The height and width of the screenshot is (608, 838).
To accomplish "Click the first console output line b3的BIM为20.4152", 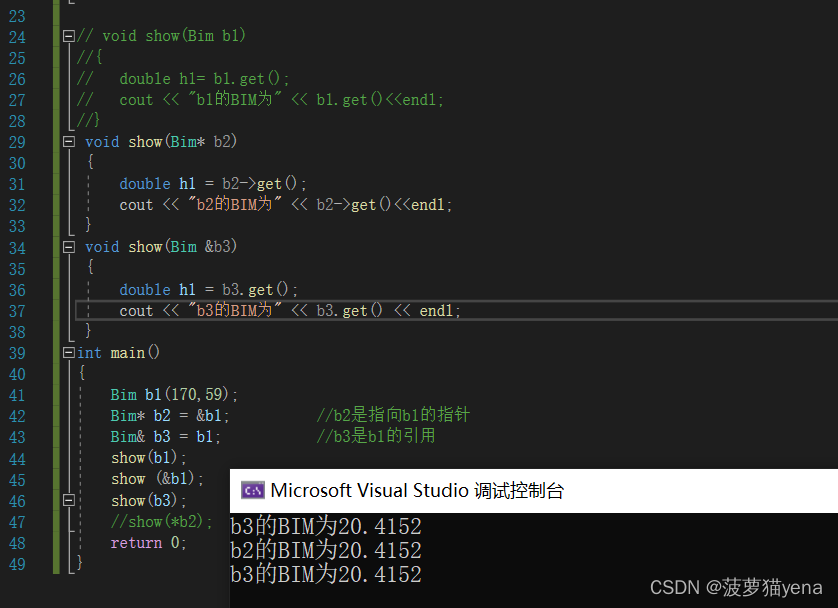I will coord(326,526).
